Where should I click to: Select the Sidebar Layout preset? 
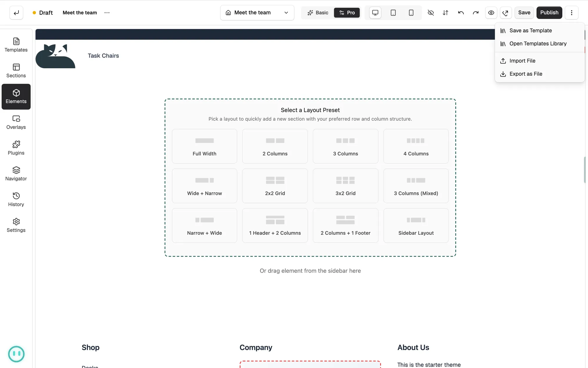[416, 226]
